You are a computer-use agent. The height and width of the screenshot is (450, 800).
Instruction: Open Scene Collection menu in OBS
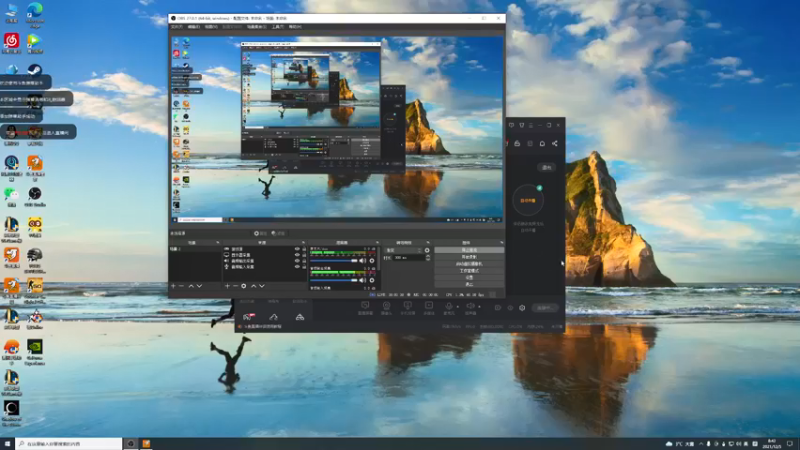coord(257,27)
